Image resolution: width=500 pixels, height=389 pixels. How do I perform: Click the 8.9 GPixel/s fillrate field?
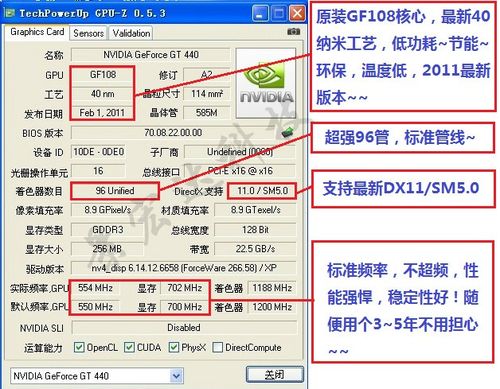(107, 210)
